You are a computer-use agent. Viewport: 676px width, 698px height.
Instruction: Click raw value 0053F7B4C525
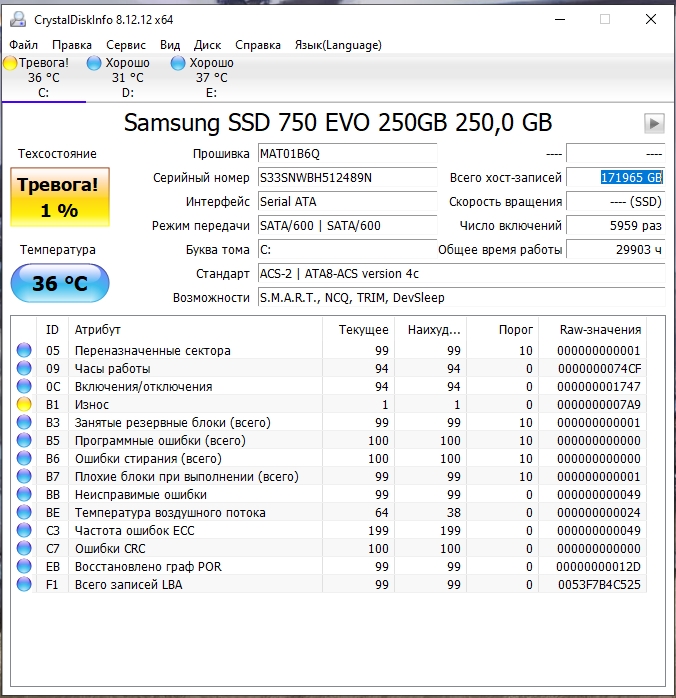[599, 584]
